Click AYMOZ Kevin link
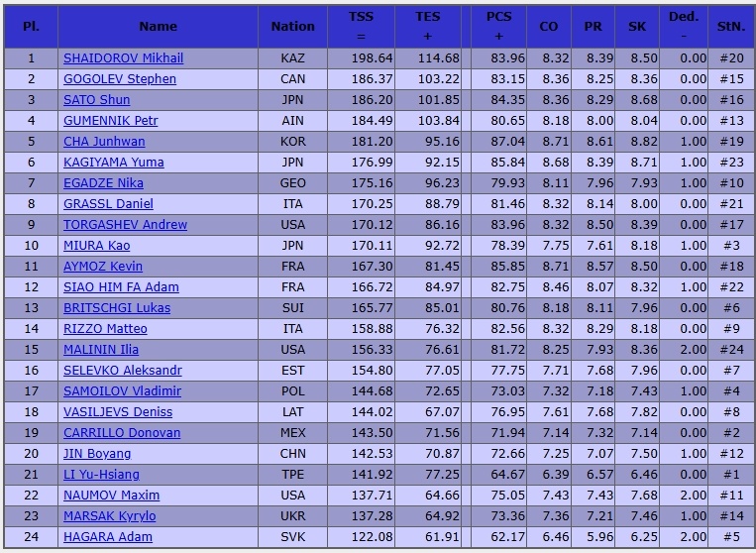This screenshot has width=756, height=553. [103, 267]
